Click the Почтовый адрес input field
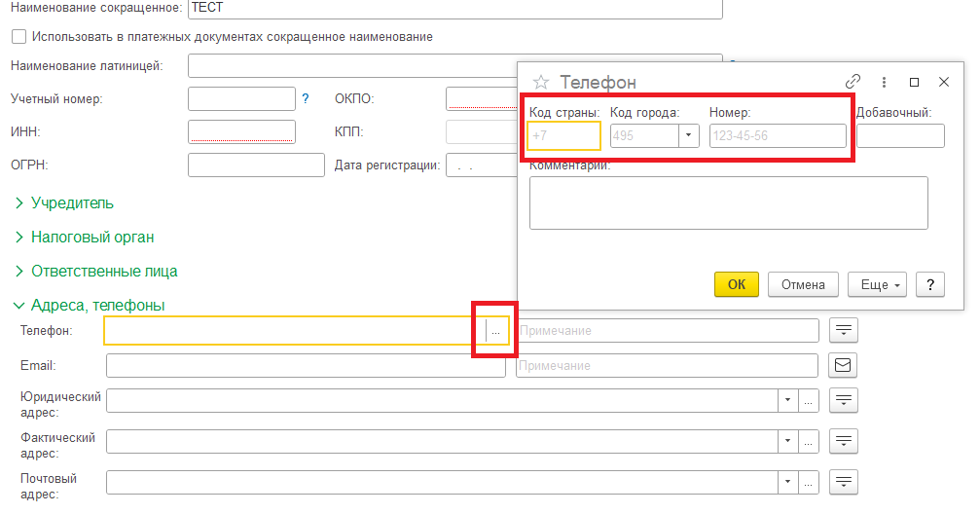 [442, 482]
